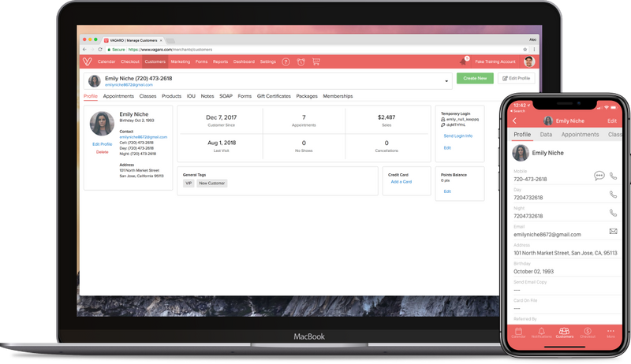Open Reports in top navigation

click(220, 61)
